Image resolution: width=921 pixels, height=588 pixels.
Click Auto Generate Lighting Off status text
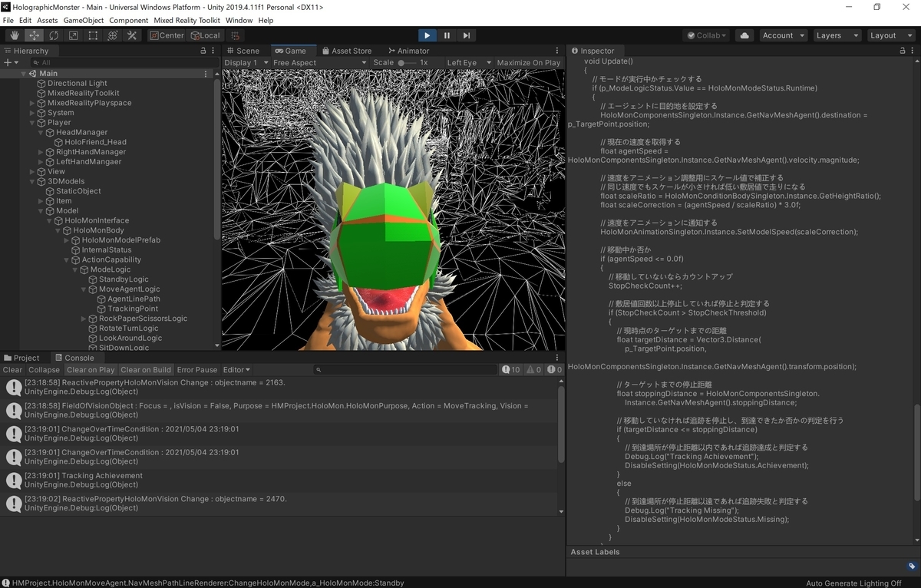click(x=853, y=583)
